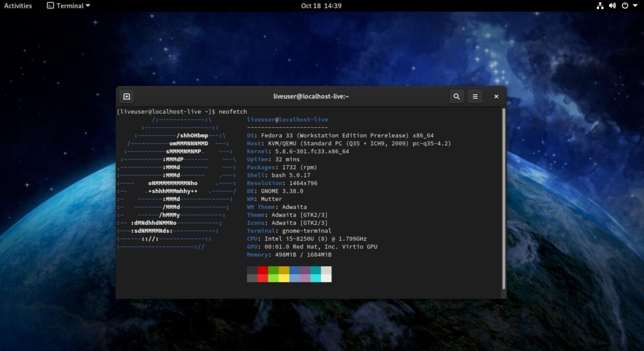Click the bright green swatch in the bottom row

tap(273, 278)
